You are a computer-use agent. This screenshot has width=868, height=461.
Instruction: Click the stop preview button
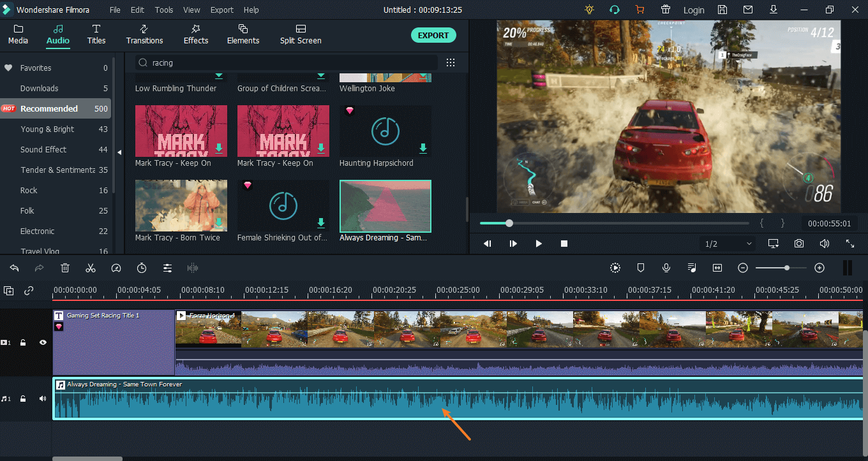tap(564, 244)
